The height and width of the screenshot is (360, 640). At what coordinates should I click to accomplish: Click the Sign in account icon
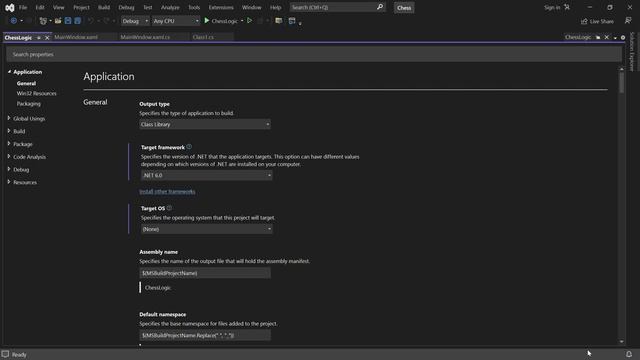pos(567,7)
